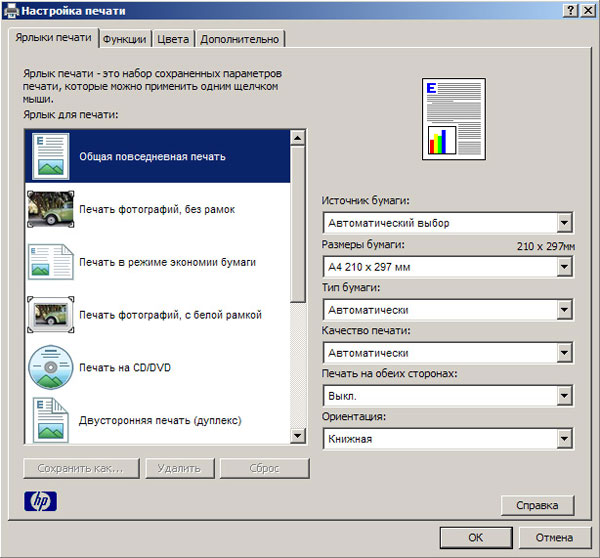This screenshot has width=600, height=558.
Task: Click the question mark help title bar button
Action: (571, 10)
